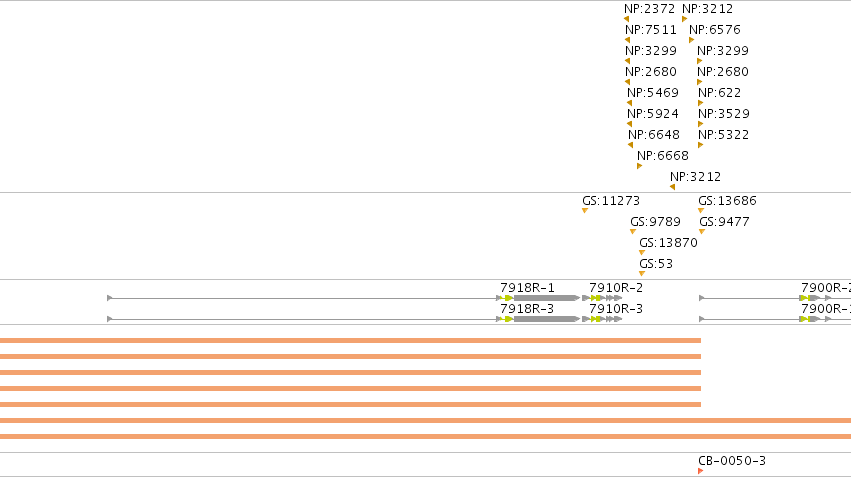Click the gray exon block of 7918R-3
This screenshot has height=477, width=851.
coord(545,319)
